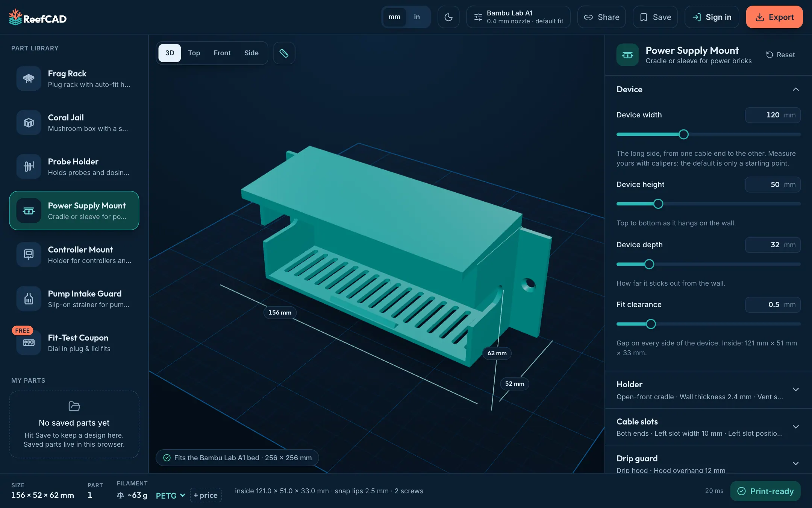Viewport: 812px width, 508px height.
Task: Select the Fit-Test Coupon icon
Action: [29, 342]
